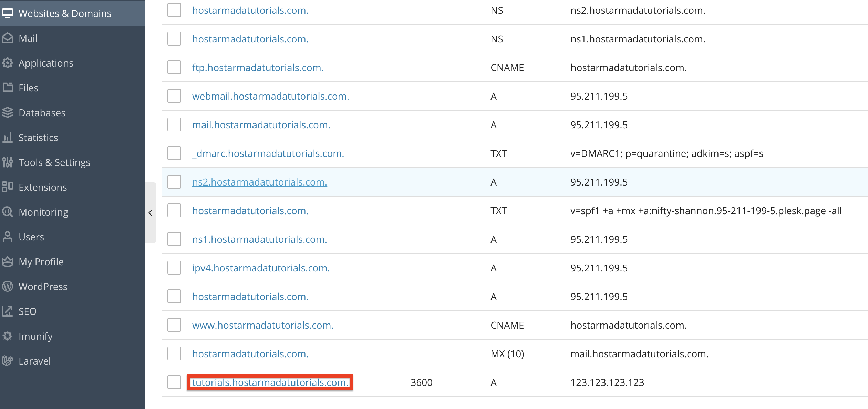The width and height of the screenshot is (868, 409).
Task: Open My Profile in sidebar
Action: [x=41, y=262]
